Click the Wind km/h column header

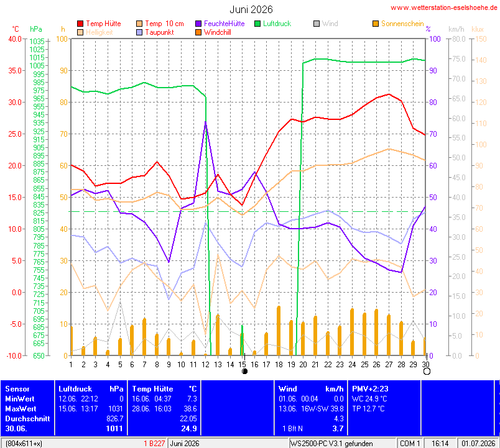[311, 389]
